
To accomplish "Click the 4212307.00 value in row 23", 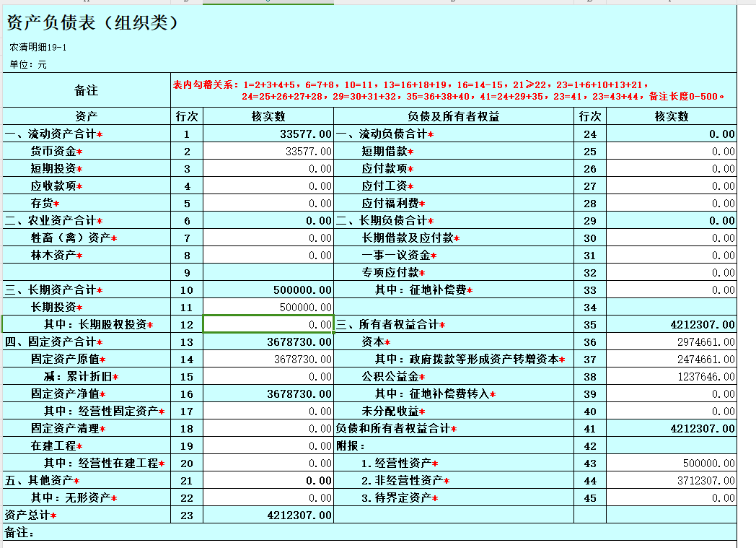I will [x=268, y=516].
